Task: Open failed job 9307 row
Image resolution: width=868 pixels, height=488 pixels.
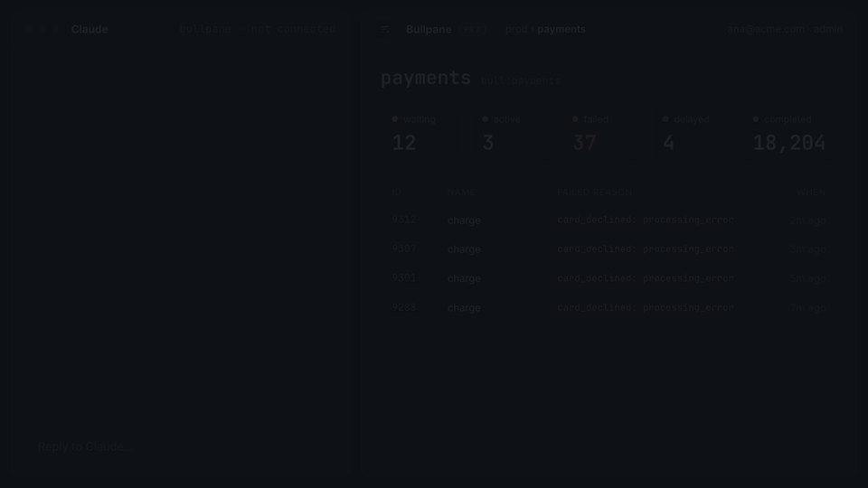Action: tap(609, 249)
